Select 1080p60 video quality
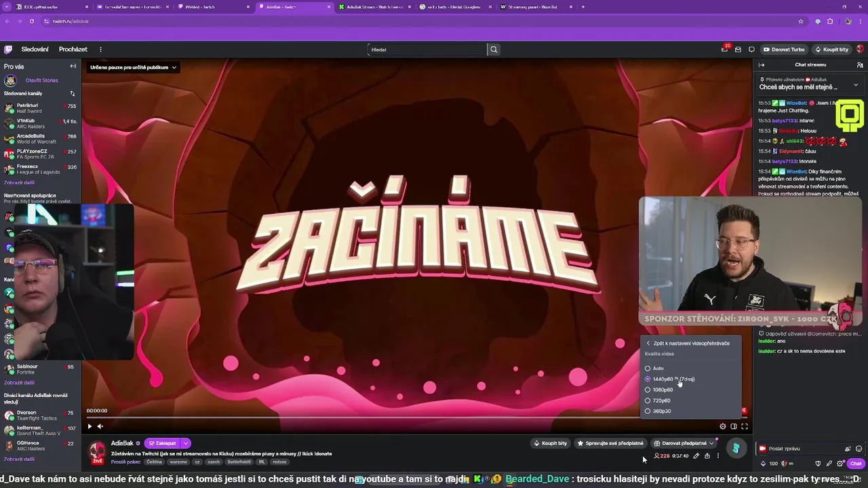The image size is (868, 488). [x=659, y=390]
